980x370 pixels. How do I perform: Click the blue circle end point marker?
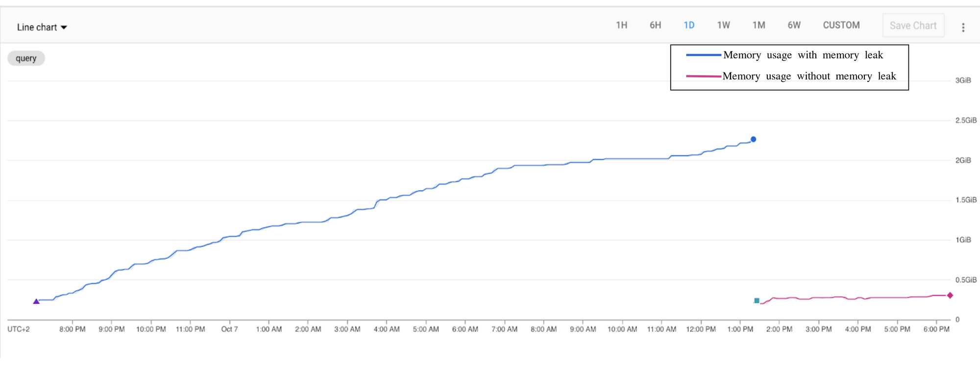[x=753, y=139]
